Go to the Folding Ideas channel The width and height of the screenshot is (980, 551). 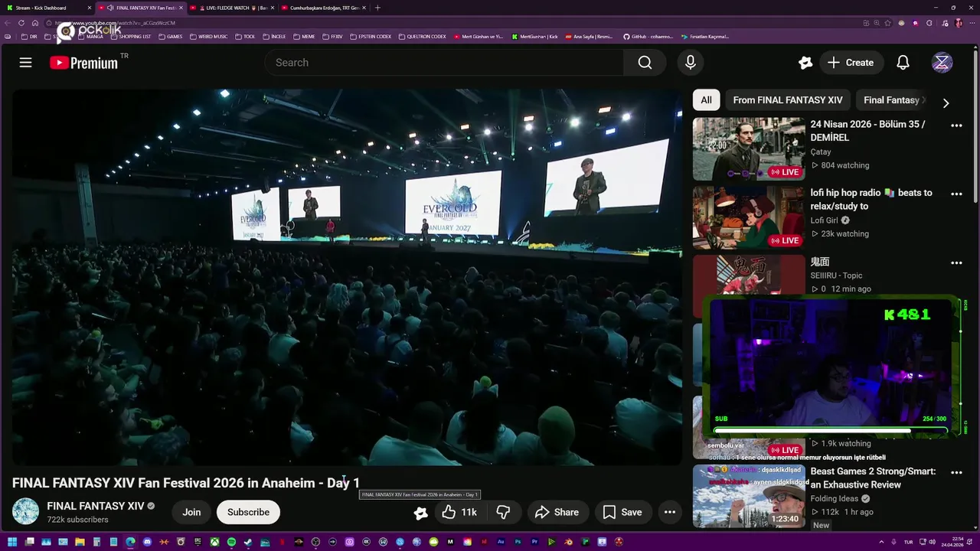(x=835, y=499)
